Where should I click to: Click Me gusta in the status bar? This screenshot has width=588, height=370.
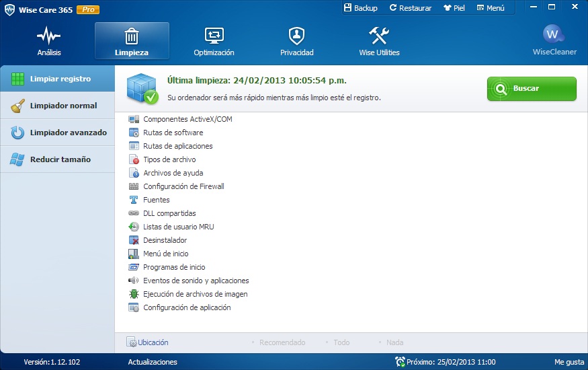pyautogui.click(x=569, y=362)
